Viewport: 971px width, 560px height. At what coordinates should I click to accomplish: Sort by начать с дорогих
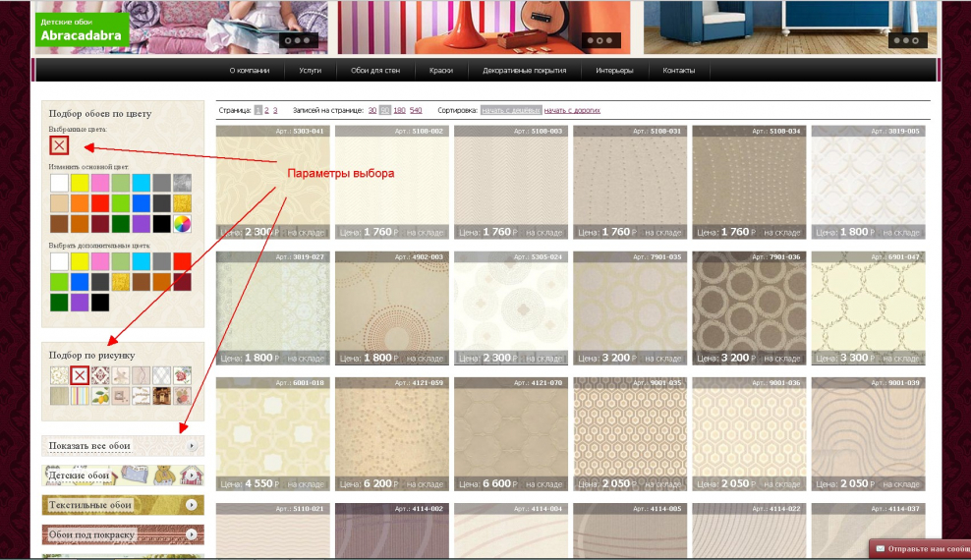click(x=572, y=111)
